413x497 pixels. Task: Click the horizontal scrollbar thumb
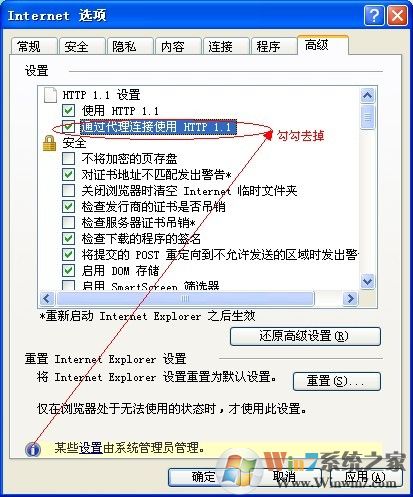[x=185, y=298]
